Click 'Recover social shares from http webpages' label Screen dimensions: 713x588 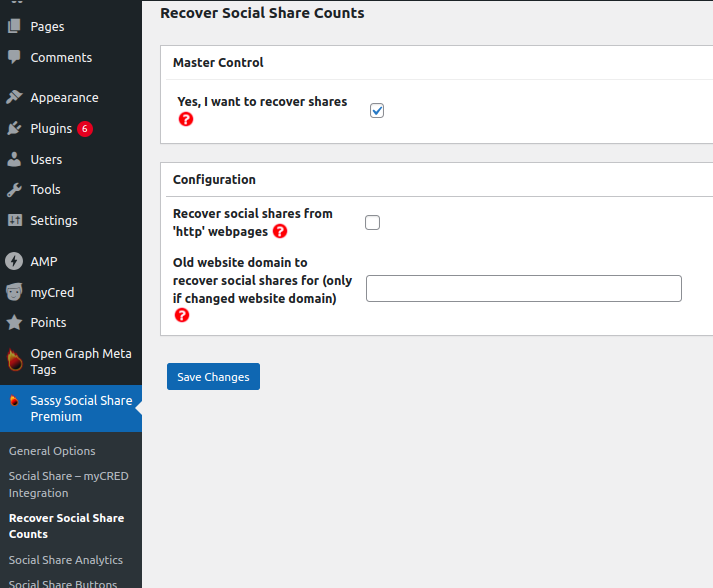(252, 222)
